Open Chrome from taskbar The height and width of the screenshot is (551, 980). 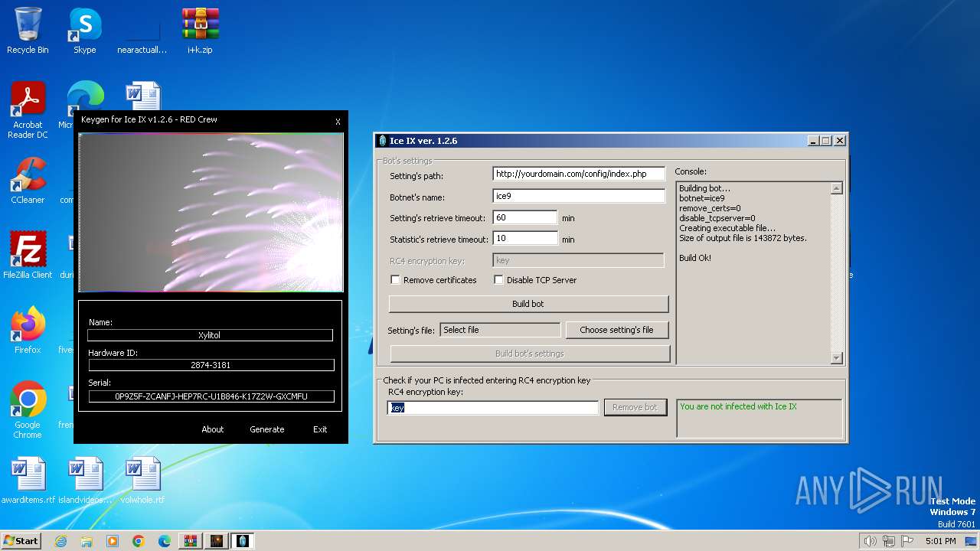139,541
